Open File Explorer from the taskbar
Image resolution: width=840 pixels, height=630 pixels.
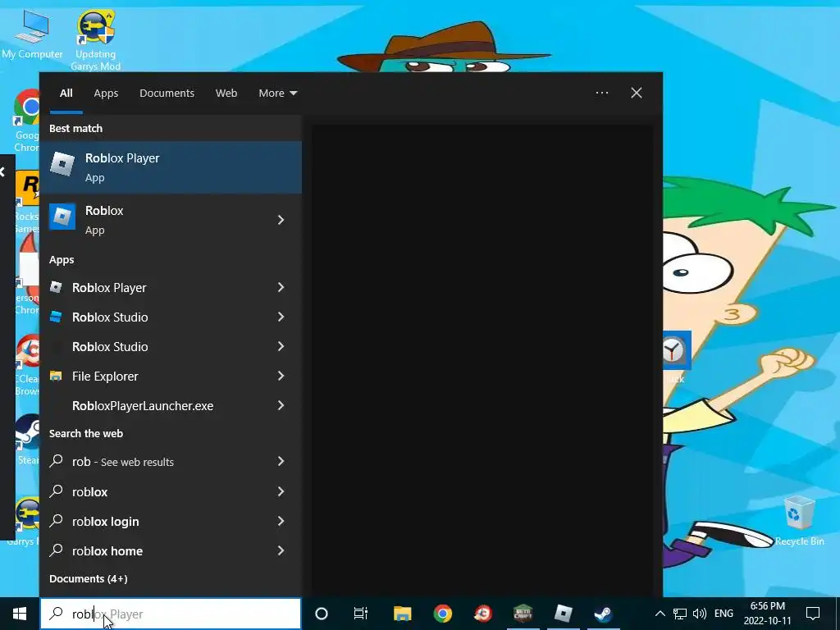[x=402, y=614]
